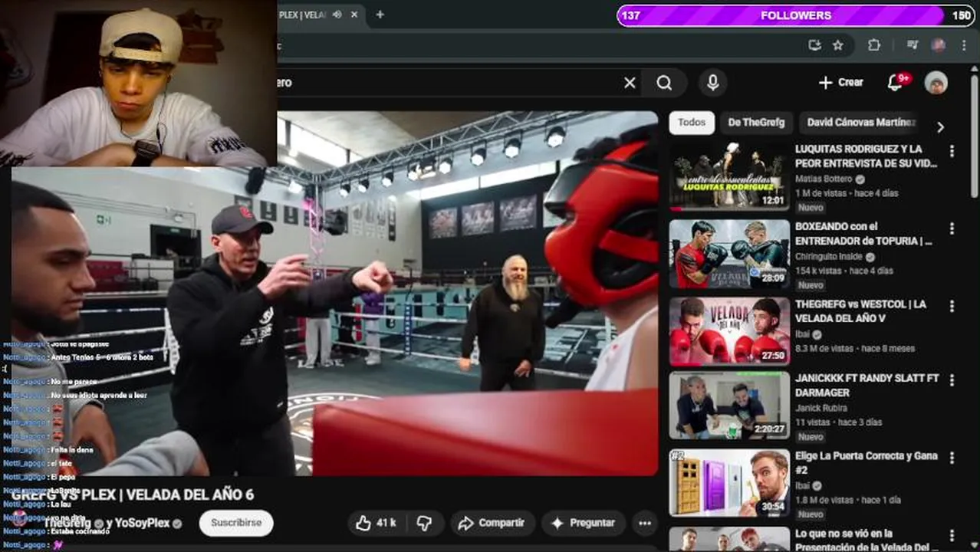Open the Luquitas Rodriguez video thumbnail
The height and width of the screenshot is (552, 980).
pos(729,177)
